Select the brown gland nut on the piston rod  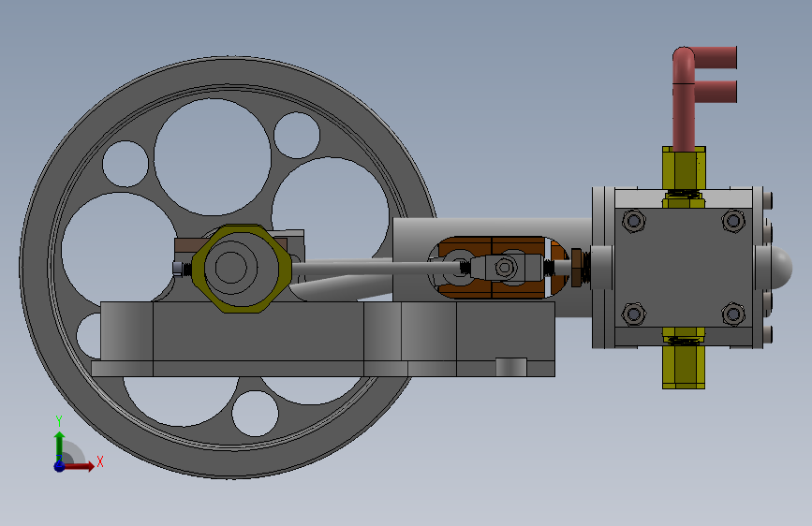[576, 268]
